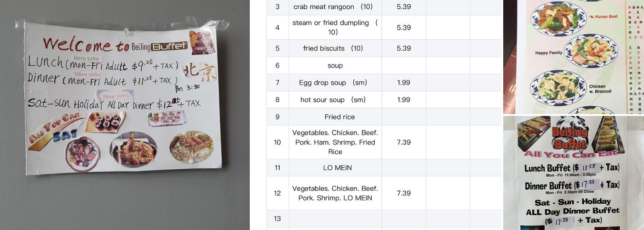Click the Pork. Shrimp. LO MEIN varieties cell
Image resolution: width=644 pixels, height=230 pixels.
335,193
